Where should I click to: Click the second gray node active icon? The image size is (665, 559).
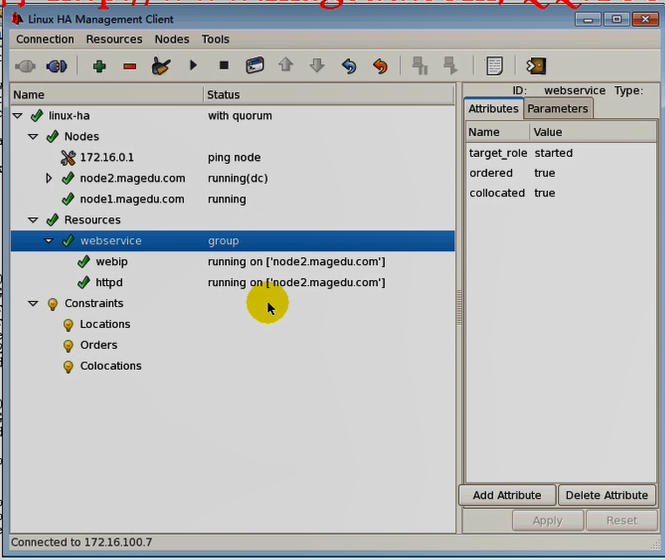[450, 66]
